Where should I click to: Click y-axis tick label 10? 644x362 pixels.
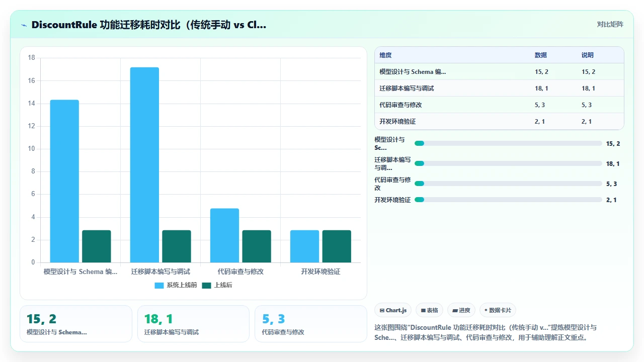[x=31, y=149]
